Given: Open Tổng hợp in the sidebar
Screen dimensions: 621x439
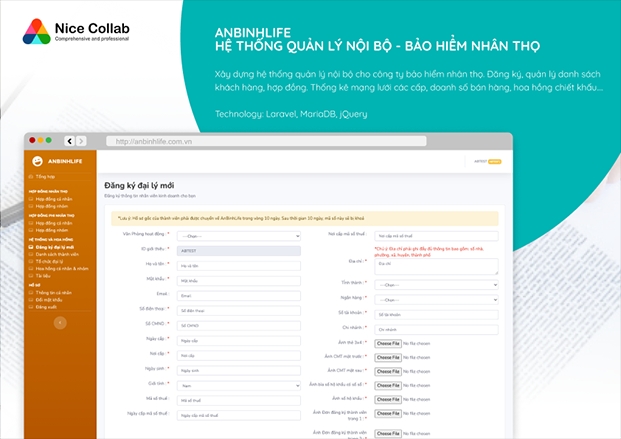Looking at the screenshot, I should coord(45,177).
